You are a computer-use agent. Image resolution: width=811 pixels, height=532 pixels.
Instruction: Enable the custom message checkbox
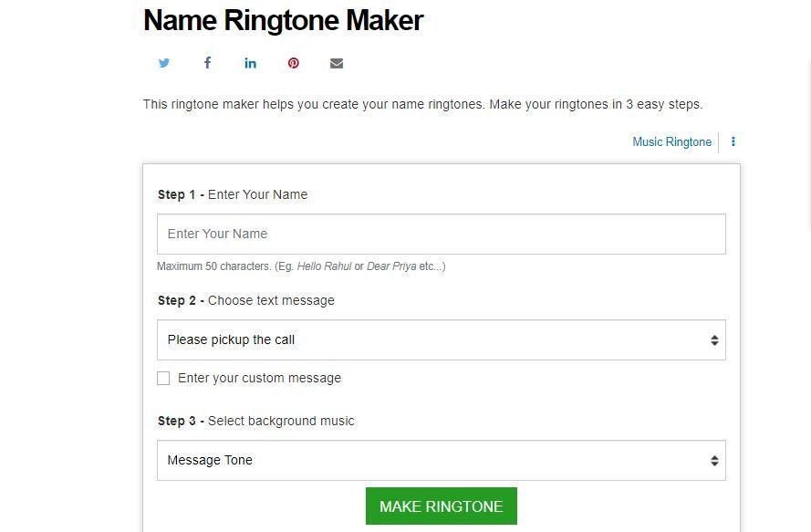[163, 378]
